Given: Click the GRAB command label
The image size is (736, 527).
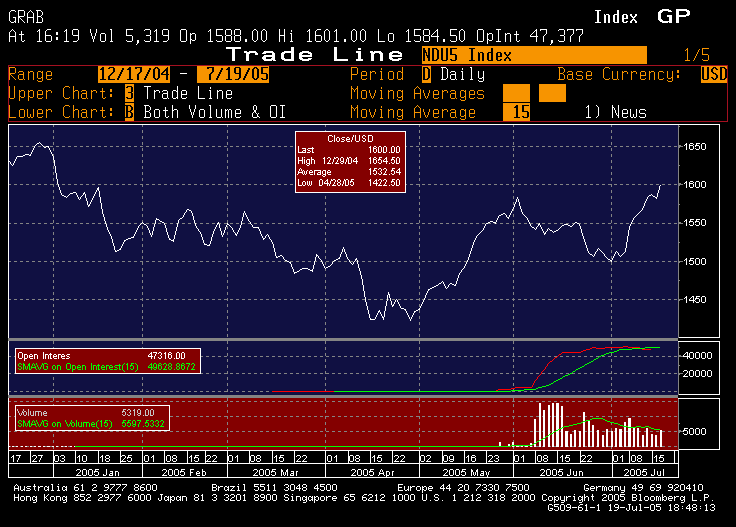Looking at the screenshot, I should click(27, 17).
